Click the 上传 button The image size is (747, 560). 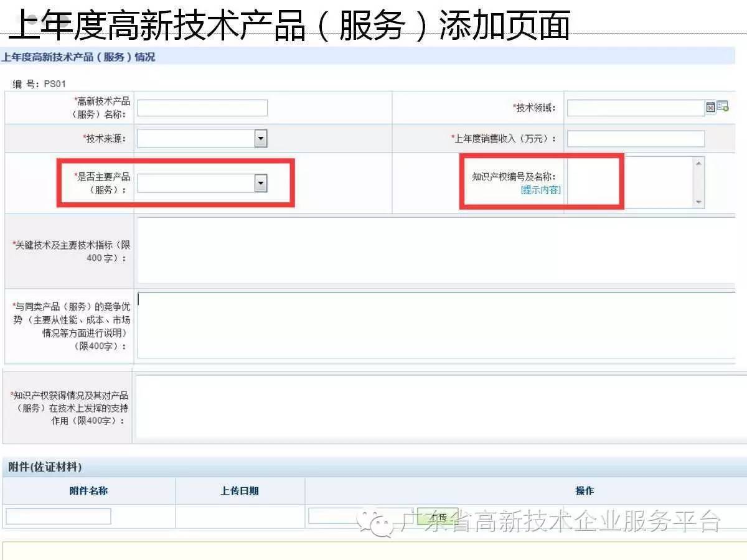point(438,517)
